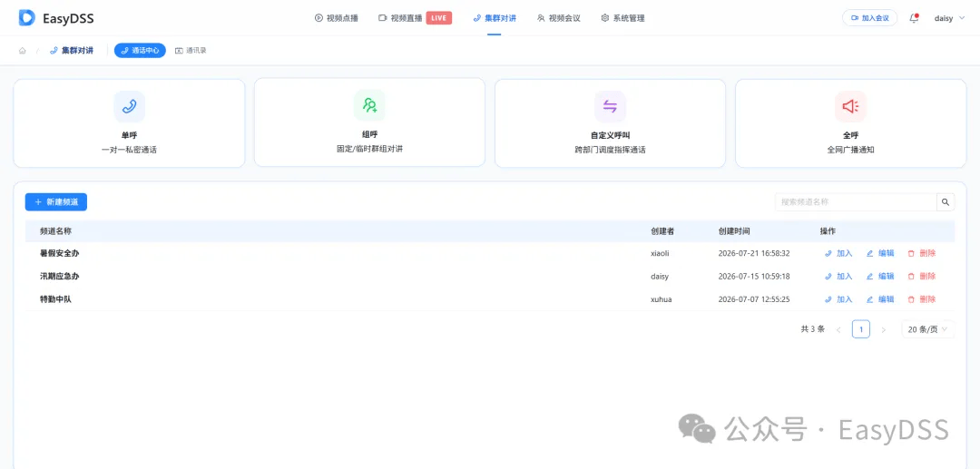This screenshot has height=469, width=980.
Task: Click the 单呼 phone icon
Action: (x=130, y=107)
